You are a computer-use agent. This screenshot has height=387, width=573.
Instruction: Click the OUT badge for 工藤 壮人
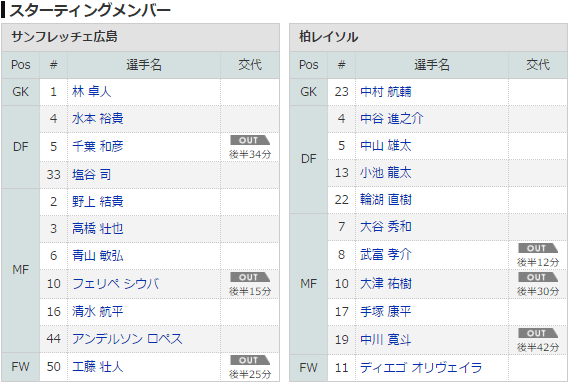(250, 360)
